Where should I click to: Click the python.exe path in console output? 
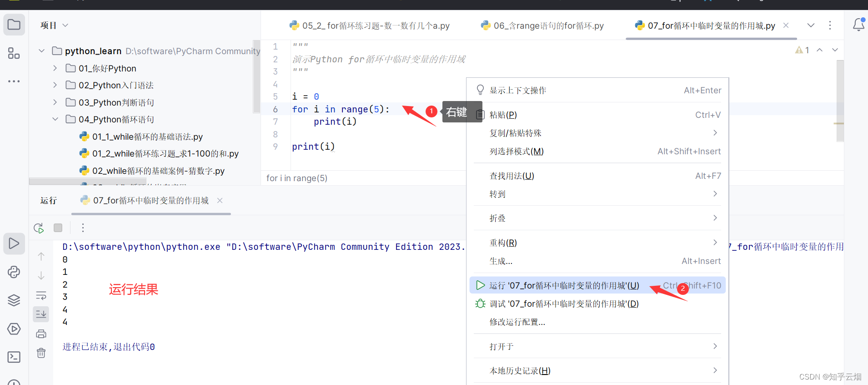pyautogui.click(x=141, y=247)
